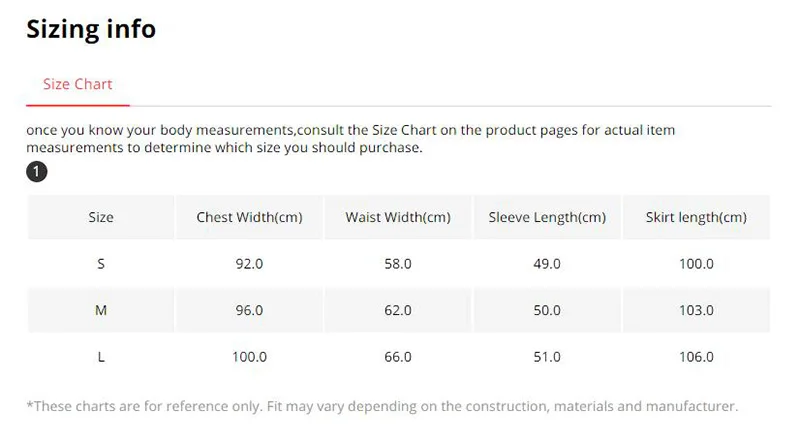This screenshot has height=443, width=800.
Task: Click the Sleeve Length(cm) column header
Action: pos(547,217)
